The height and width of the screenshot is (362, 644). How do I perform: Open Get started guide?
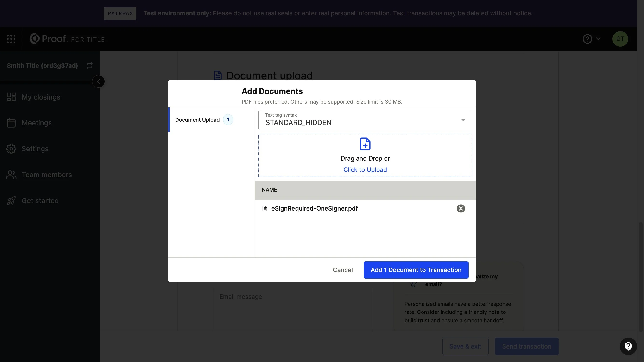click(40, 201)
